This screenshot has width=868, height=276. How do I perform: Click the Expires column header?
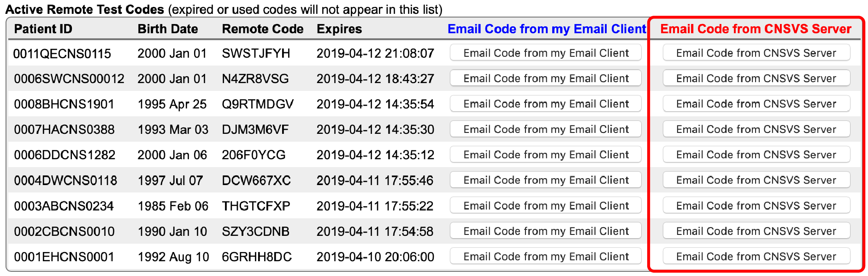point(339,29)
